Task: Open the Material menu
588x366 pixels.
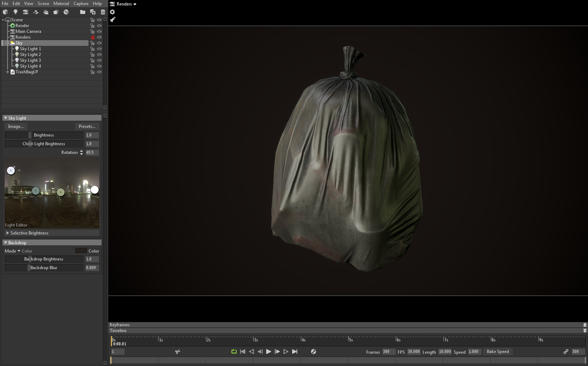Action: click(61, 4)
